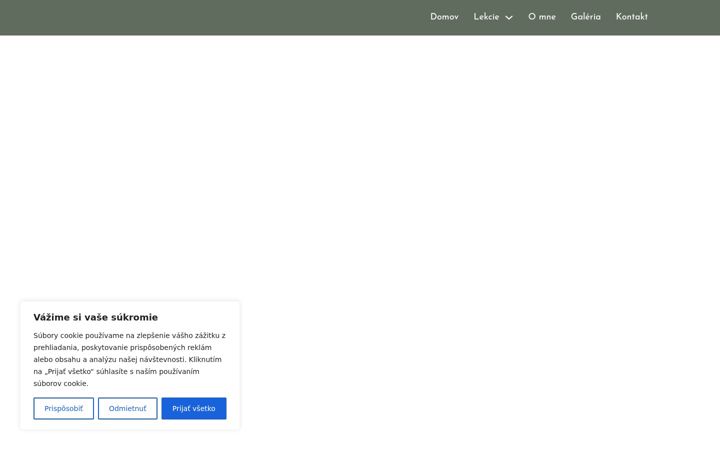The width and height of the screenshot is (720, 450).
Task: Open the Galéria page
Action: coord(585,17)
